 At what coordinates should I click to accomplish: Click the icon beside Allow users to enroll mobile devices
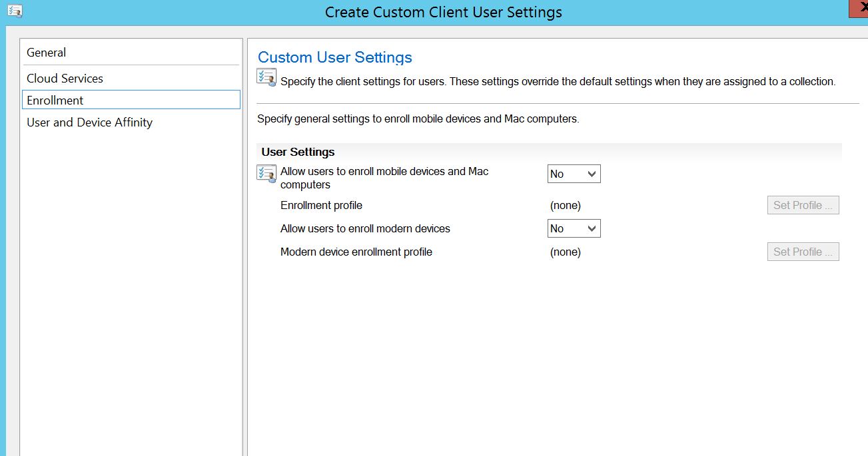(x=266, y=173)
